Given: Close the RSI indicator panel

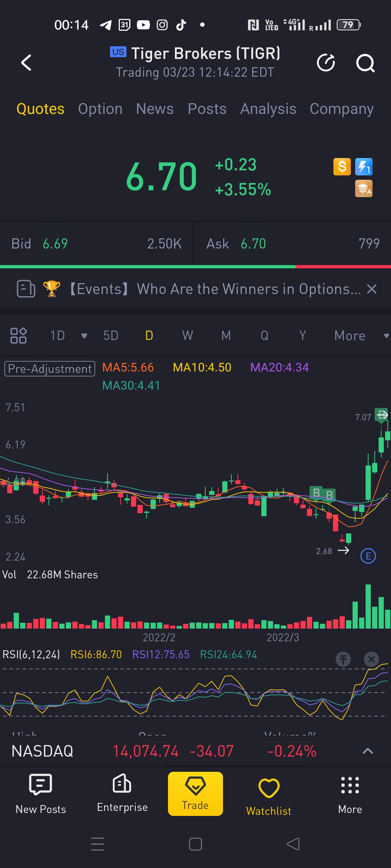Looking at the screenshot, I should (371, 659).
